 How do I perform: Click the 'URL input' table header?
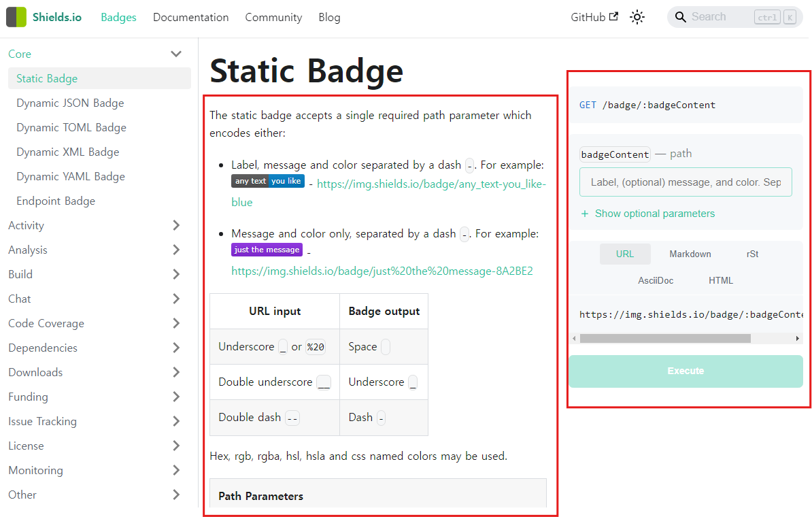275,312
